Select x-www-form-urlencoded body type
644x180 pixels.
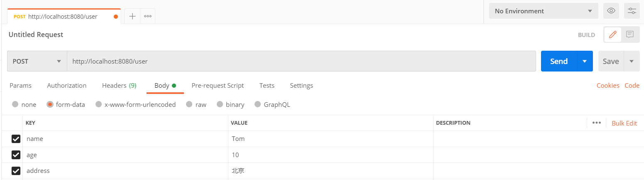[x=98, y=104]
